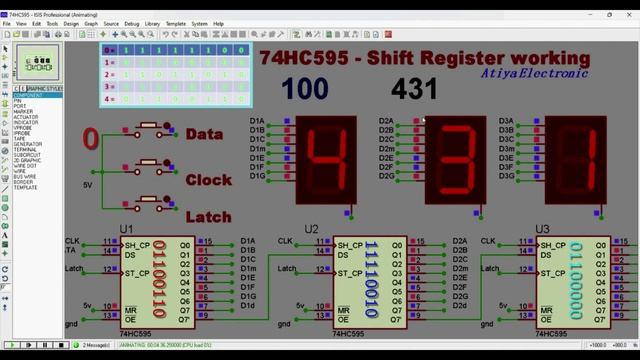Viewport: 640px width, 360px height.
Task: Select the 2D text 'A' tool
Action: [x=5, y=235]
